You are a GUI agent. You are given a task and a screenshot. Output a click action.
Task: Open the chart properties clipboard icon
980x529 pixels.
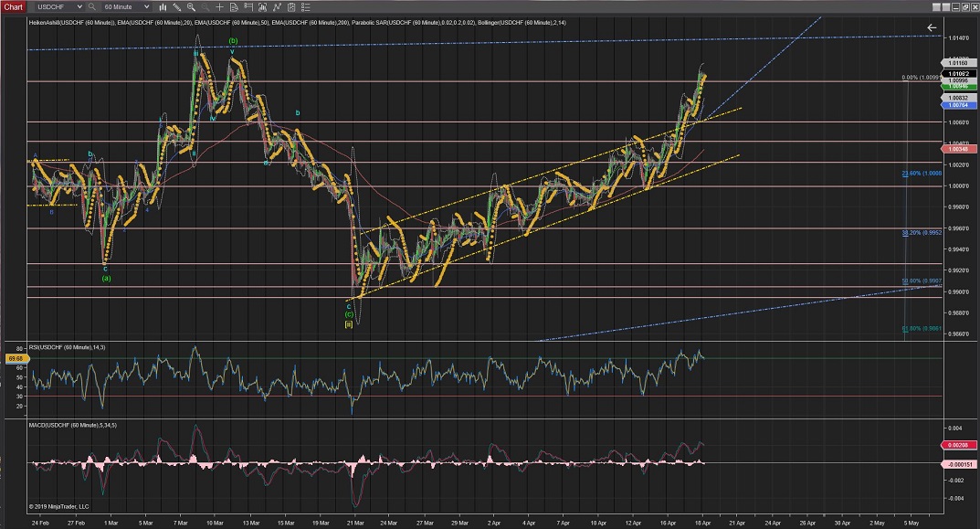290,7
